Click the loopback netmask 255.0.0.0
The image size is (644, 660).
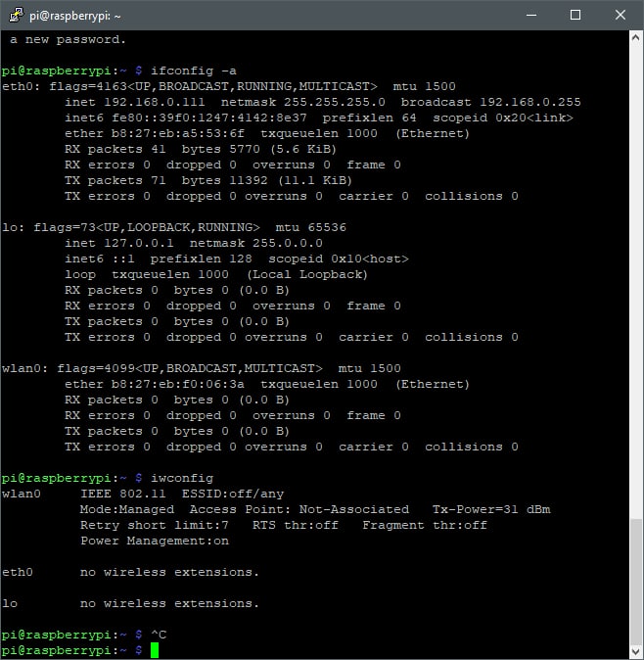point(288,243)
